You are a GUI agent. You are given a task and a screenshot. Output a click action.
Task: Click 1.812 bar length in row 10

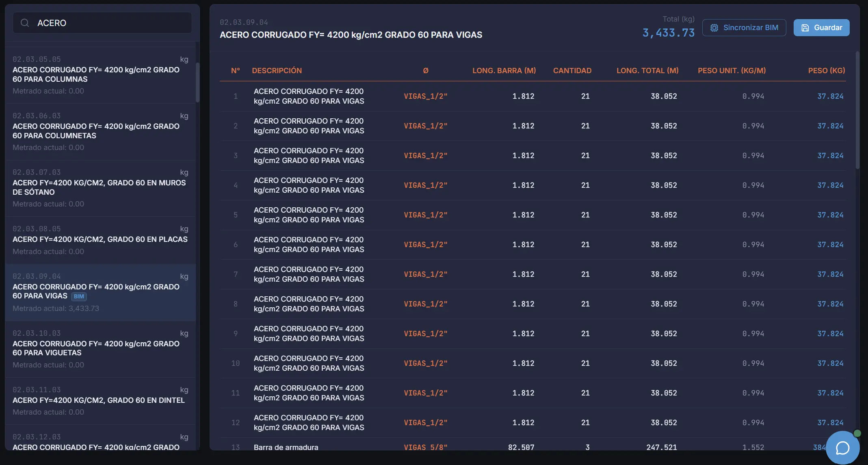[x=523, y=363]
